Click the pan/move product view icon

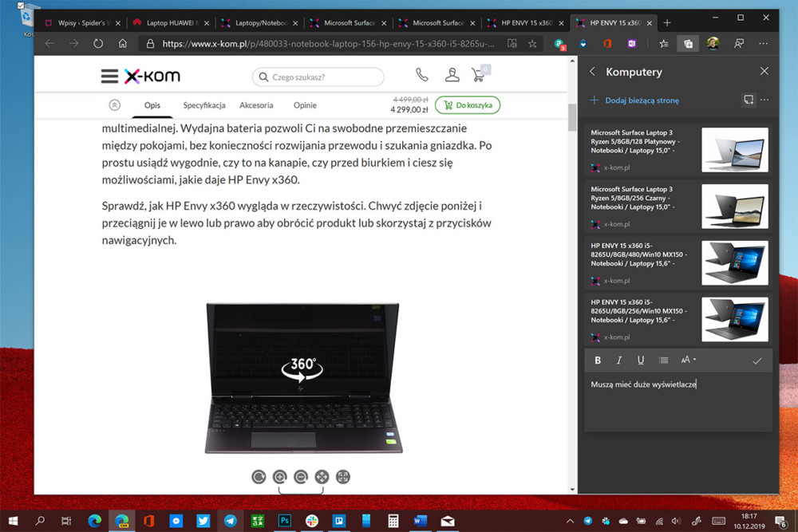click(x=322, y=476)
